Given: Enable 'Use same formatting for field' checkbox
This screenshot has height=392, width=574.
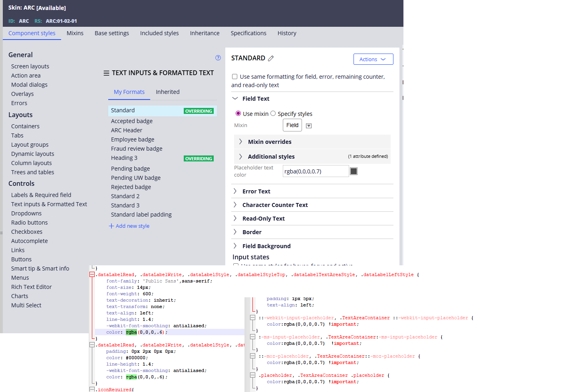Looking at the screenshot, I should (x=235, y=77).
